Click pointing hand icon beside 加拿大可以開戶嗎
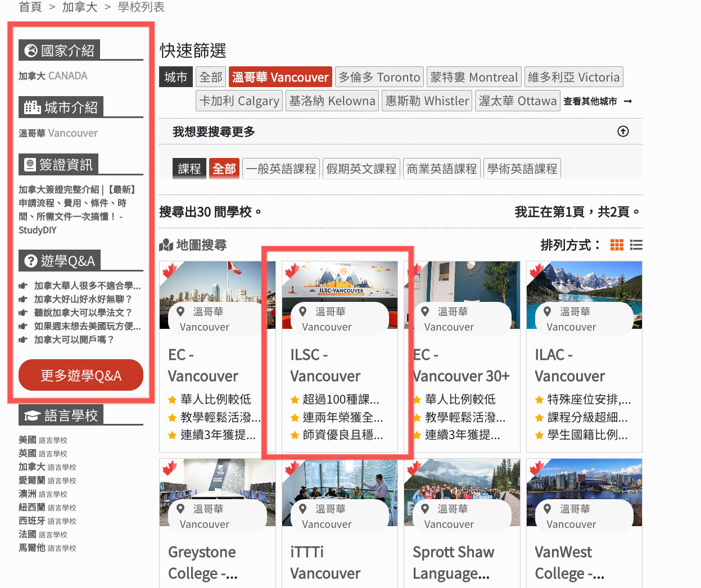This screenshot has width=701, height=588. coord(23,340)
